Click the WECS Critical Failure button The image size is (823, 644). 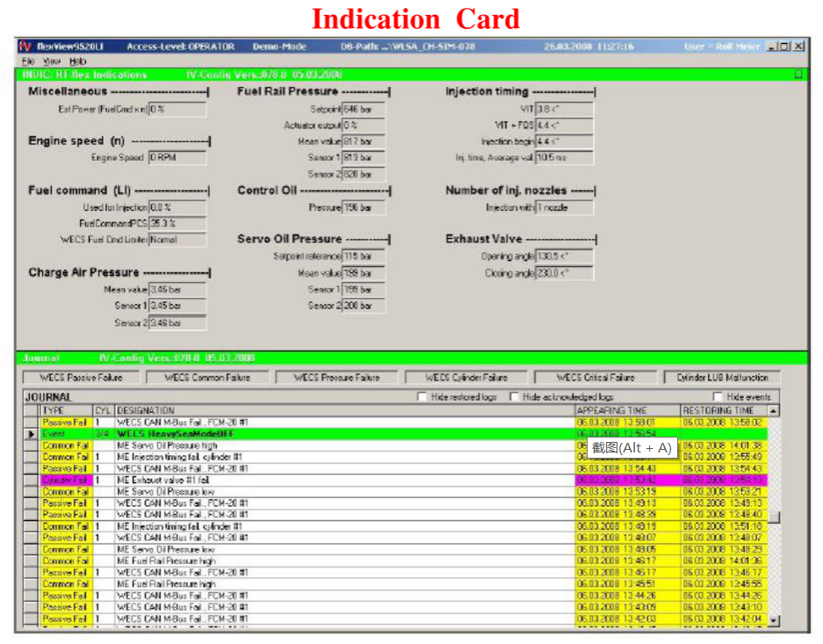pyautogui.click(x=596, y=378)
